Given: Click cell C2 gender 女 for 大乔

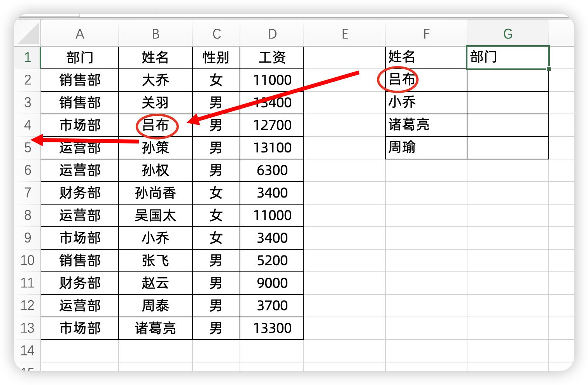Looking at the screenshot, I should coord(216,80).
